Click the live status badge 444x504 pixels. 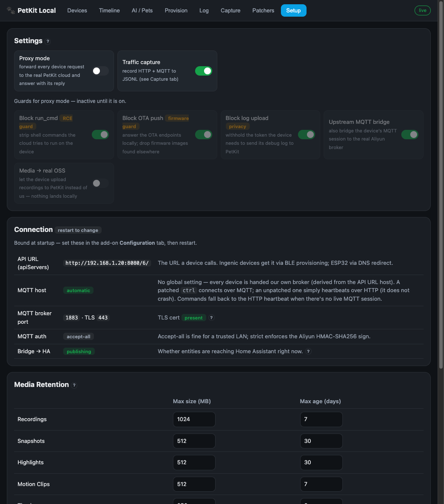423,10
